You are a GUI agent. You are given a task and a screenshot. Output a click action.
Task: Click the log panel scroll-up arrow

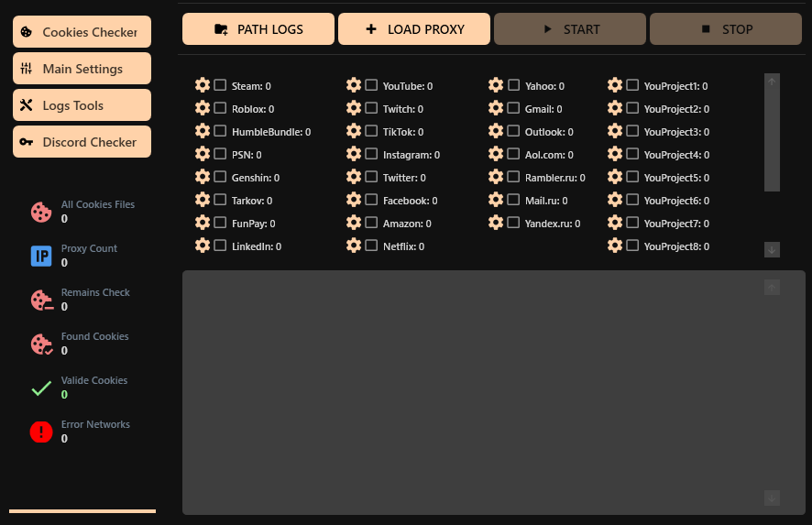772,288
